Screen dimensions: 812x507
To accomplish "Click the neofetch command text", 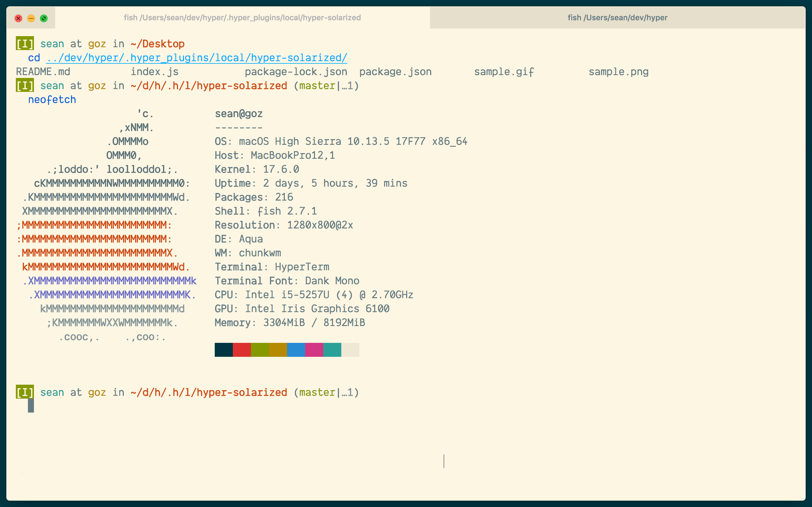I will coord(52,99).
